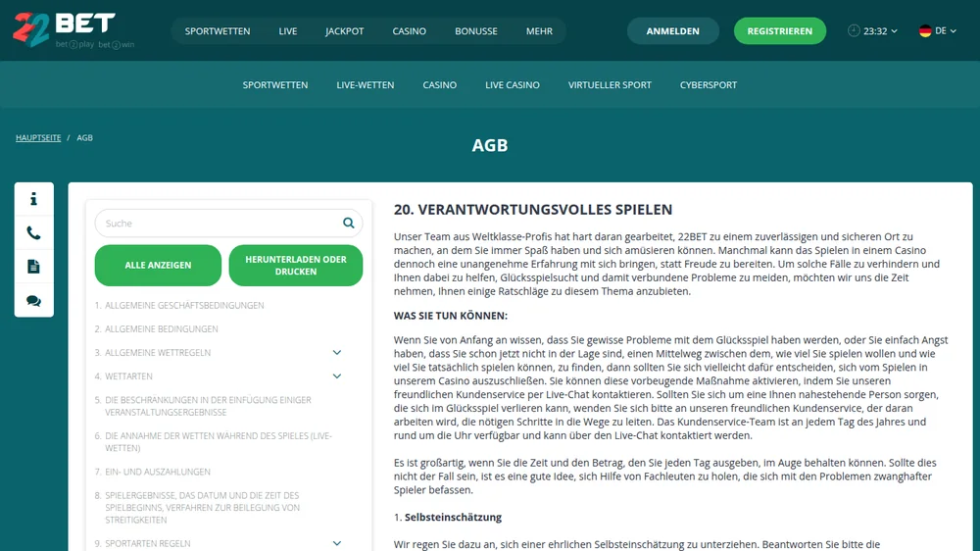
Task: Open the phone contact icon
Action: pos(33,233)
